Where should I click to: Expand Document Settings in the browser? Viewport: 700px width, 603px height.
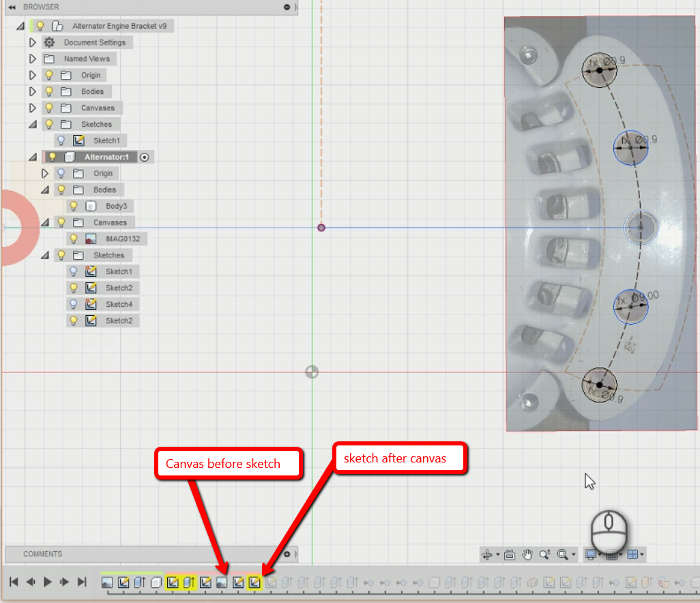pos(31,42)
